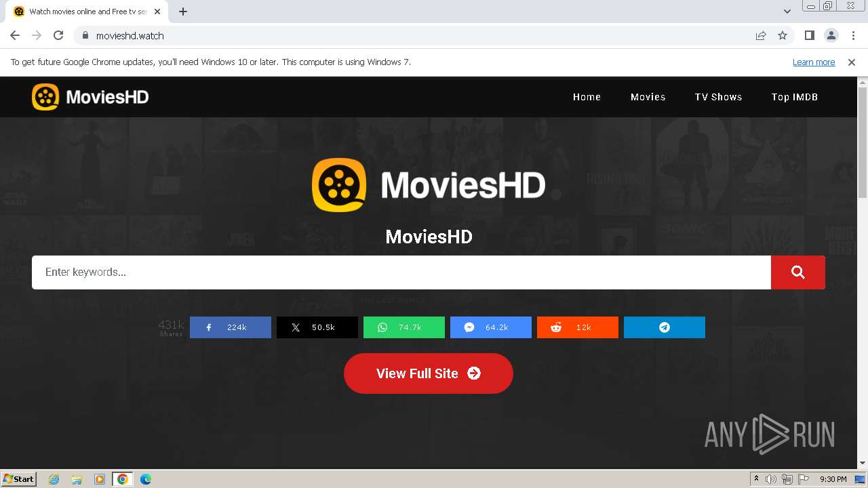
Task: Bookmark this tab with star icon
Action: tap(783, 35)
